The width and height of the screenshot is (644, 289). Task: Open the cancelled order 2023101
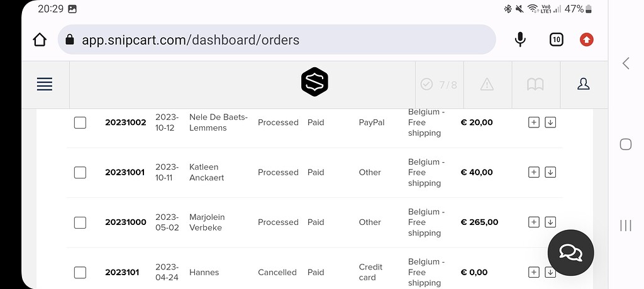(121, 273)
